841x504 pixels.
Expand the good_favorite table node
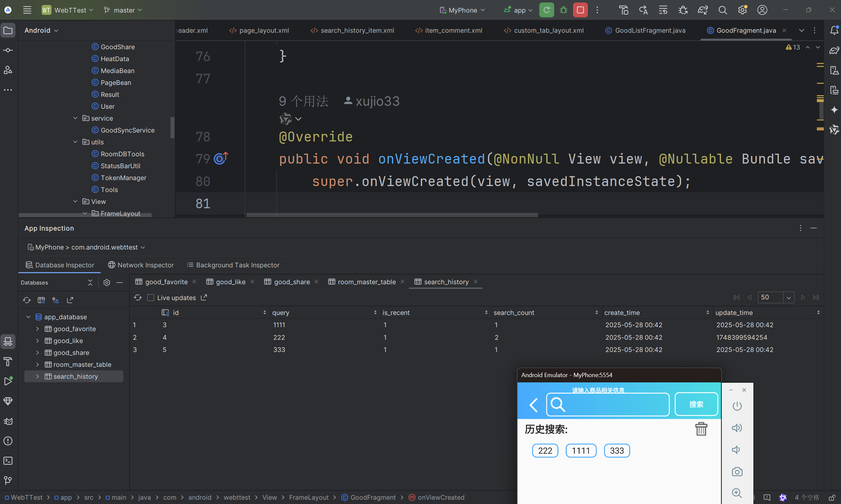click(x=37, y=329)
